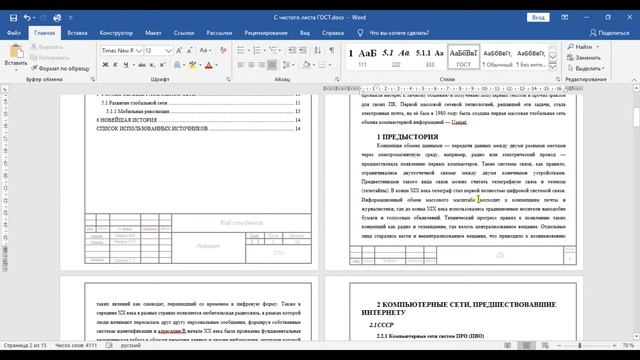Screen dimensions: 640x360
Task: Open Шрифт font dialog launcher
Action: pyautogui.click(x=228, y=80)
